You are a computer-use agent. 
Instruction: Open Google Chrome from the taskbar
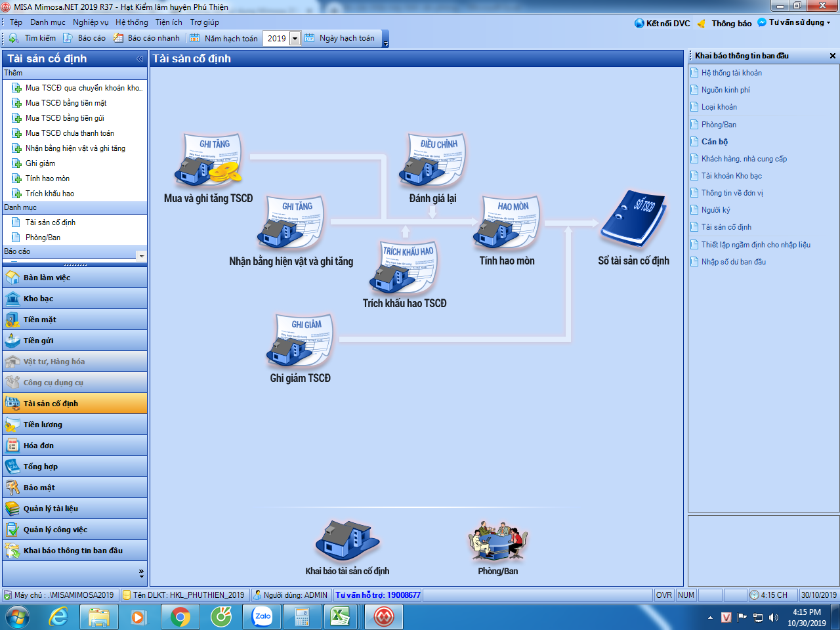pos(180,617)
